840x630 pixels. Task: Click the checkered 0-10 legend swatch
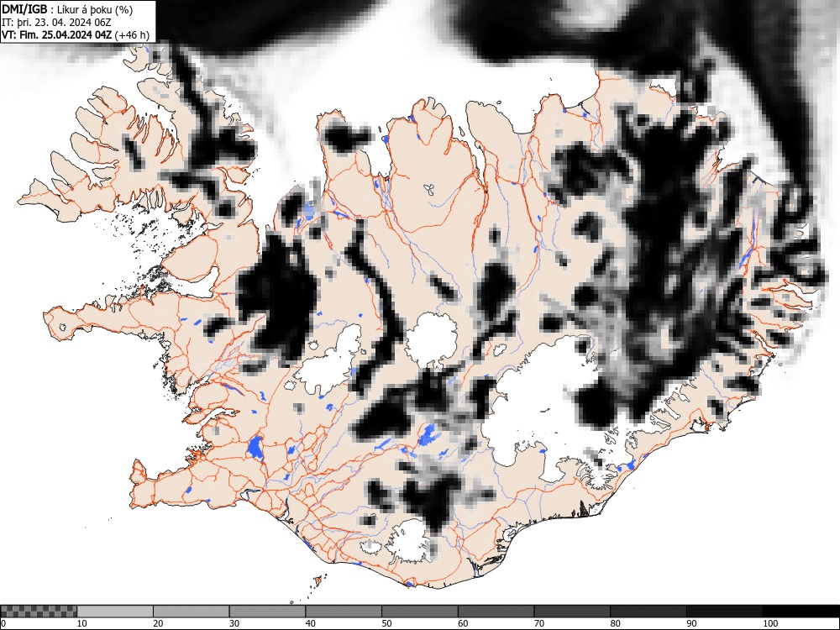pyautogui.click(x=39, y=612)
